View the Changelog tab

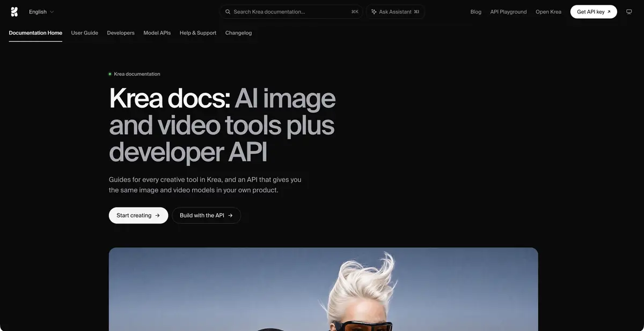click(x=238, y=33)
